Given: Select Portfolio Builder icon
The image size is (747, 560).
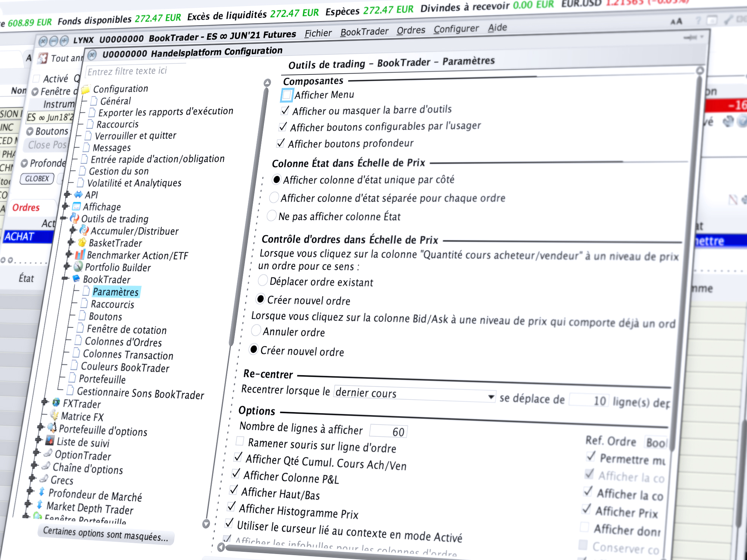Looking at the screenshot, I should [x=79, y=268].
